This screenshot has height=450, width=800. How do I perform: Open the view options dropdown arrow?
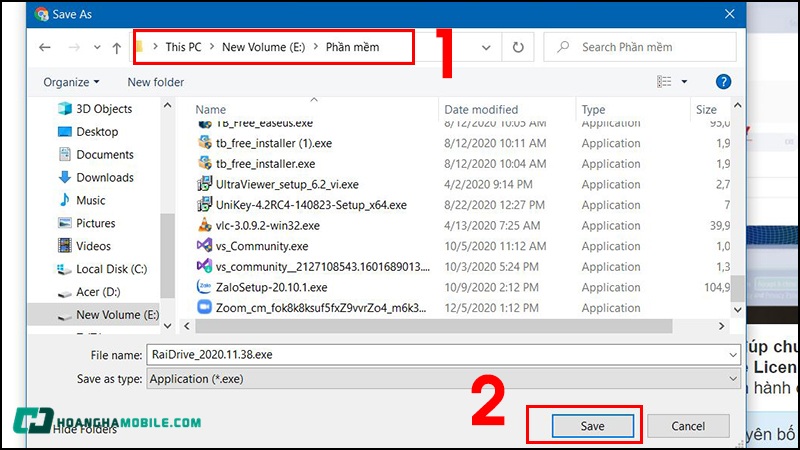[x=685, y=81]
